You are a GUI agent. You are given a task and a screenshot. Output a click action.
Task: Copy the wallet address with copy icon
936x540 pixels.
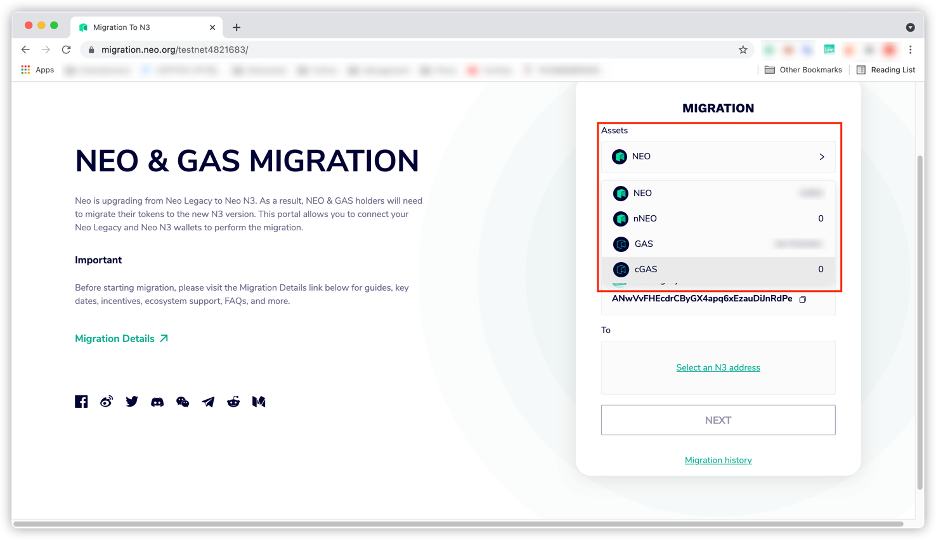[803, 299]
